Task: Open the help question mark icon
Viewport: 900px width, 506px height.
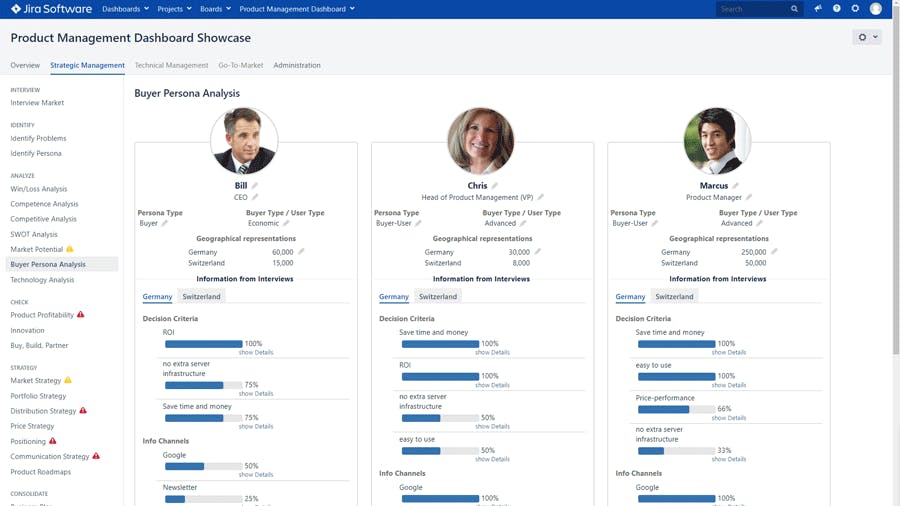Action: tap(837, 9)
